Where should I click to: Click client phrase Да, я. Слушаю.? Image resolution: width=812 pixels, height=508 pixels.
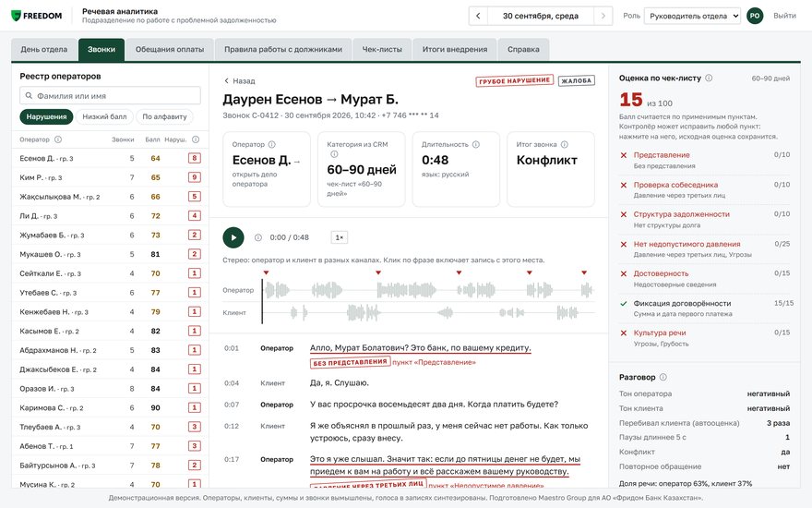[340, 383]
